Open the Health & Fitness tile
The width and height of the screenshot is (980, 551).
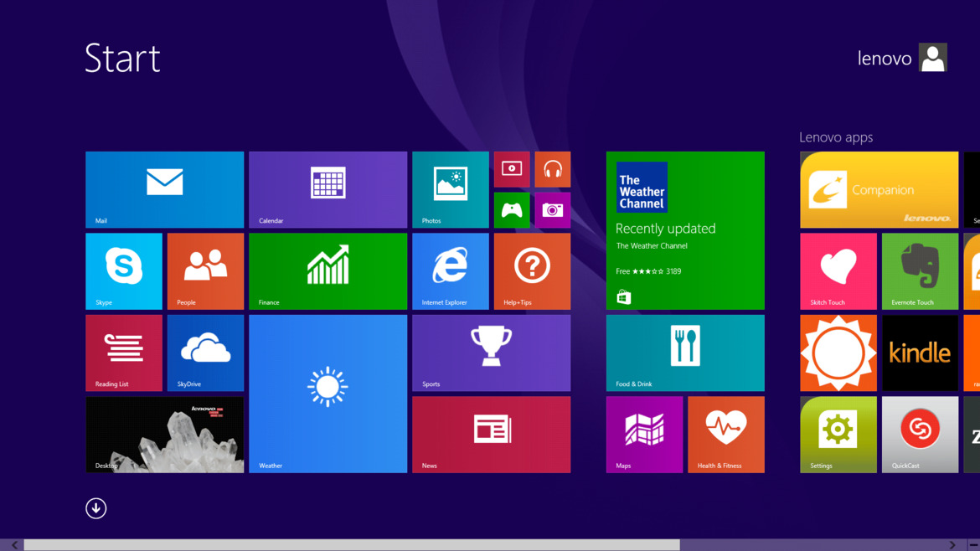click(x=725, y=434)
